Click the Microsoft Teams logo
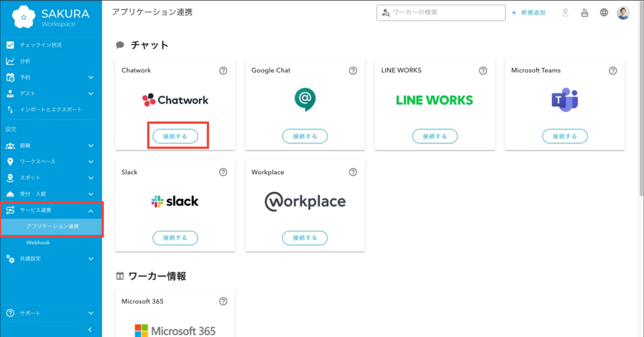This screenshot has width=644, height=337. 565,100
